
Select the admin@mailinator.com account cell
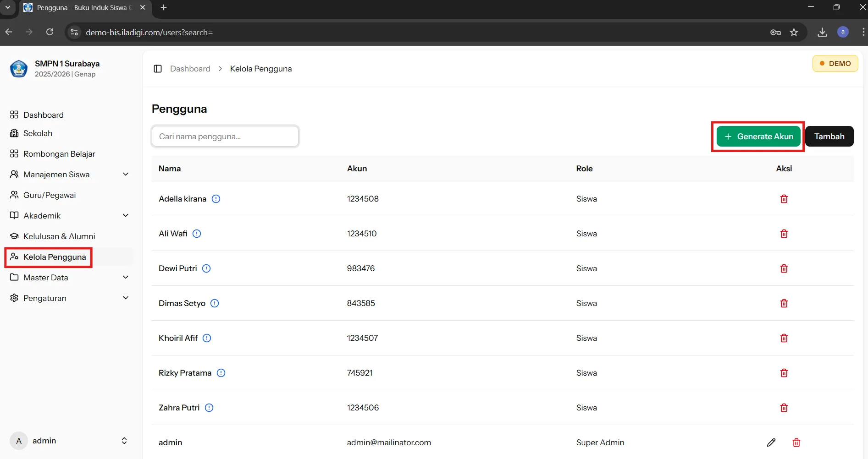coord(389,443)
